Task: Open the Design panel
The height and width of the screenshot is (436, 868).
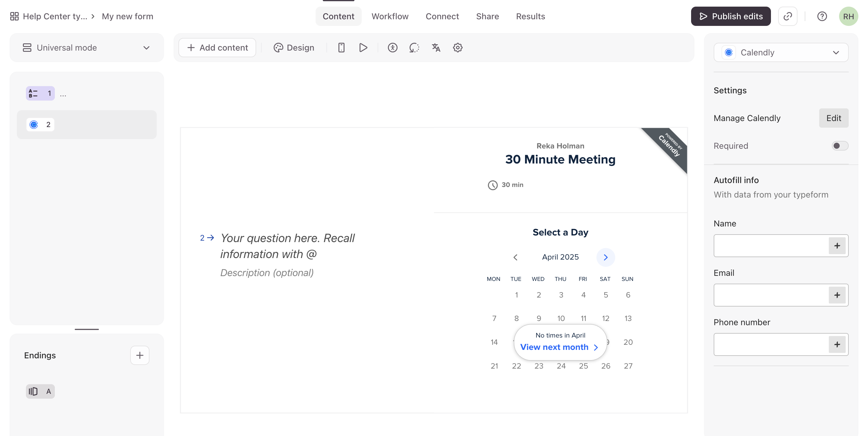Action: pyautogui.click(x=294, y=48)
